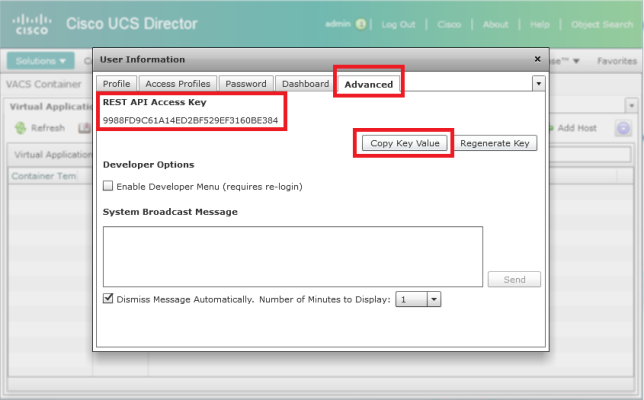The image size is (644, 400).
Task: Switch to the Profile tab
Action: coord(116,84)
